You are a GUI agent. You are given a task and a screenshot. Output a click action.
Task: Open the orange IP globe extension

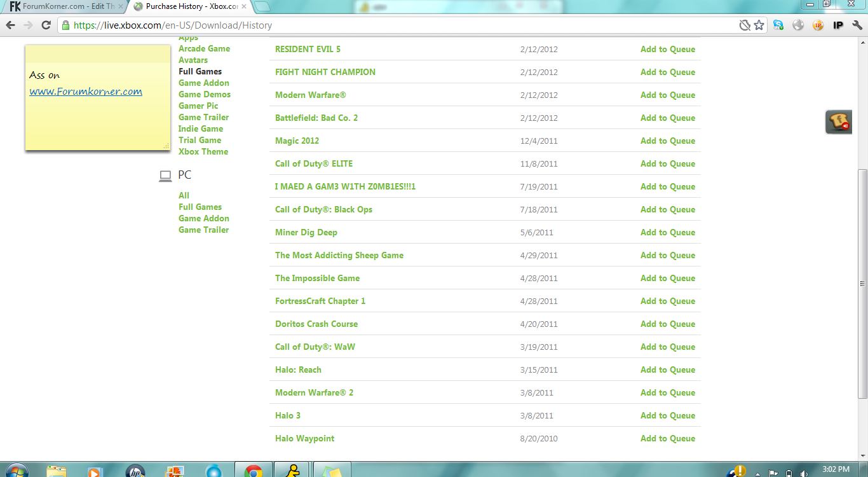(x=818, y=25)
